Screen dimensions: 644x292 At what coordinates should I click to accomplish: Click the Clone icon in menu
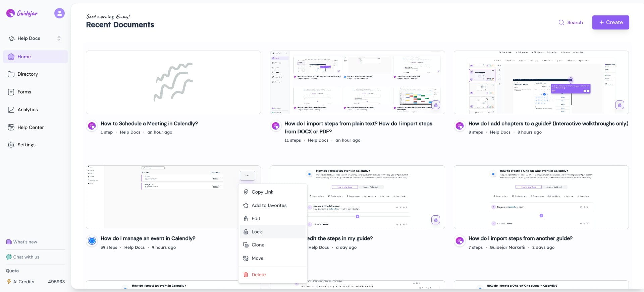click(x=246, y=245)
